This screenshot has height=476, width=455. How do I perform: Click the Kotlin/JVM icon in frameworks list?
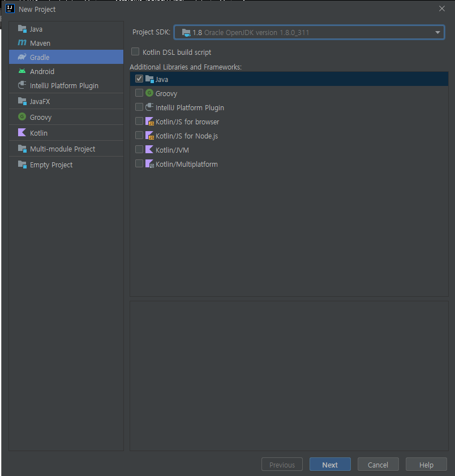pyautogui.click(x=149, y=149)
